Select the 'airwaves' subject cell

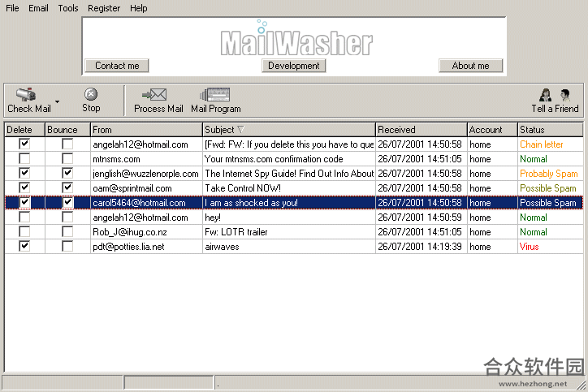289,247
